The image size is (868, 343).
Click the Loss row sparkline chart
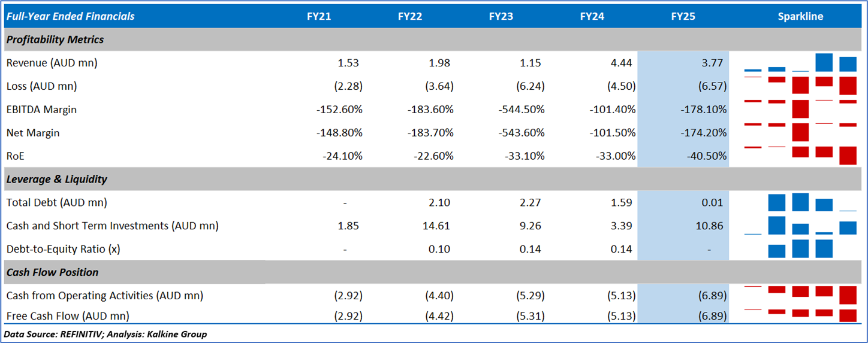click(800, 86)
